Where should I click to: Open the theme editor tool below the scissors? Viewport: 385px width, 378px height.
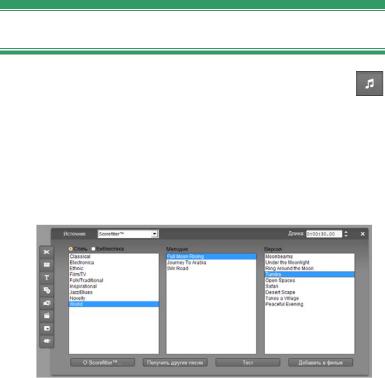pos(47,265)
